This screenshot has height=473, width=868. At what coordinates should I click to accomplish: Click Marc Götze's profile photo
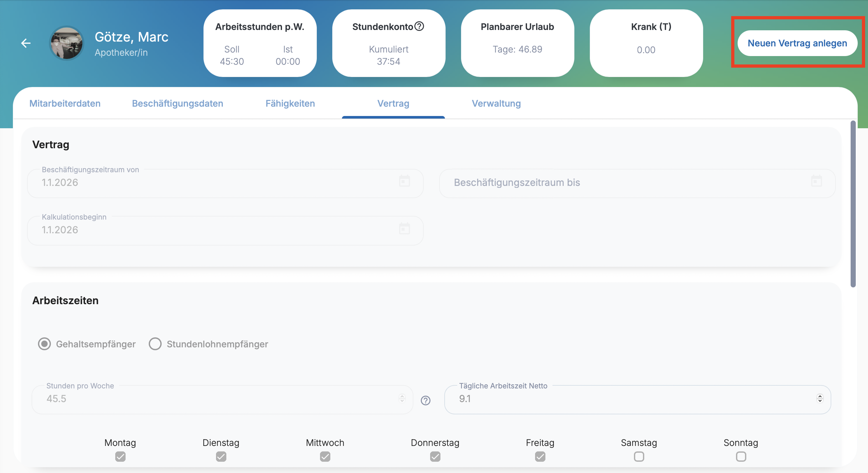66,43
